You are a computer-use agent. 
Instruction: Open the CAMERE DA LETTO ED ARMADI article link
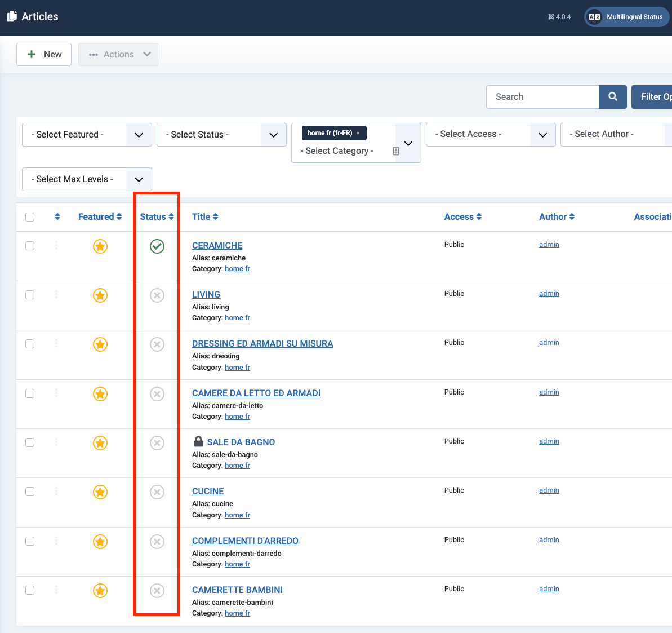click(256, 393)
